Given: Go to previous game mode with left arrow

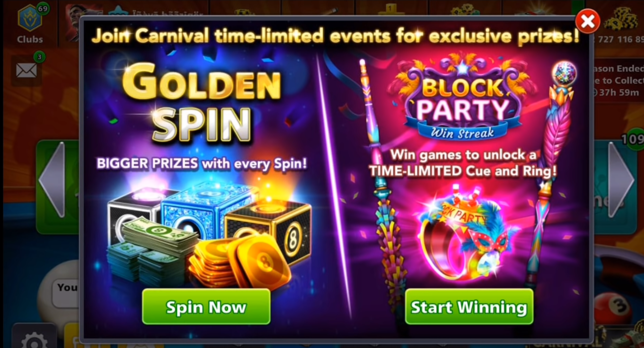Looking at the screenshot, I should coord(52,179).
